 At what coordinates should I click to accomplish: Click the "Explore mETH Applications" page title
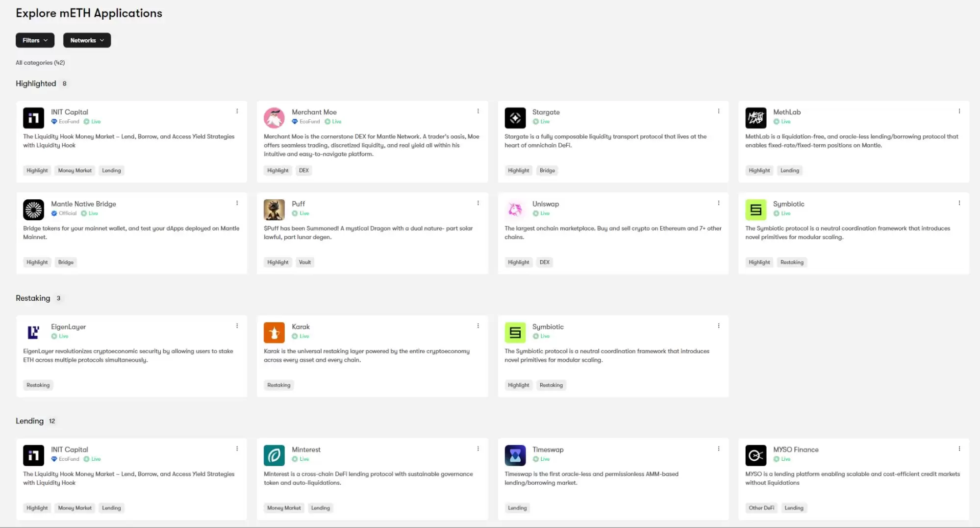pos(89,13)
